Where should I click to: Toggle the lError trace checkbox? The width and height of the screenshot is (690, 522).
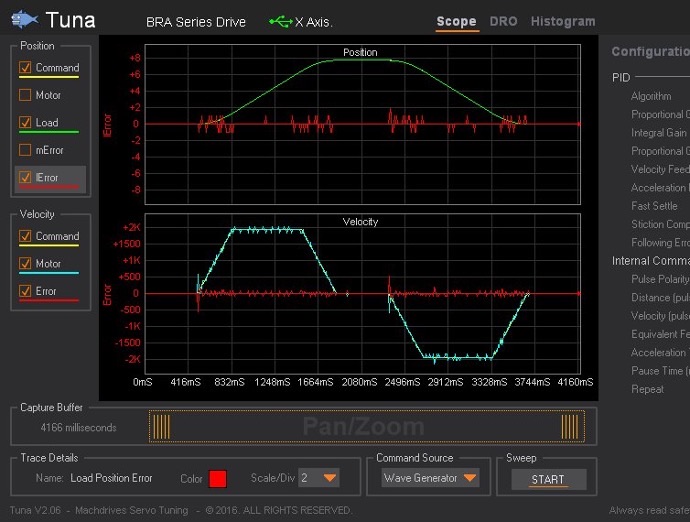pyautogui.click(x=25, y=177)
